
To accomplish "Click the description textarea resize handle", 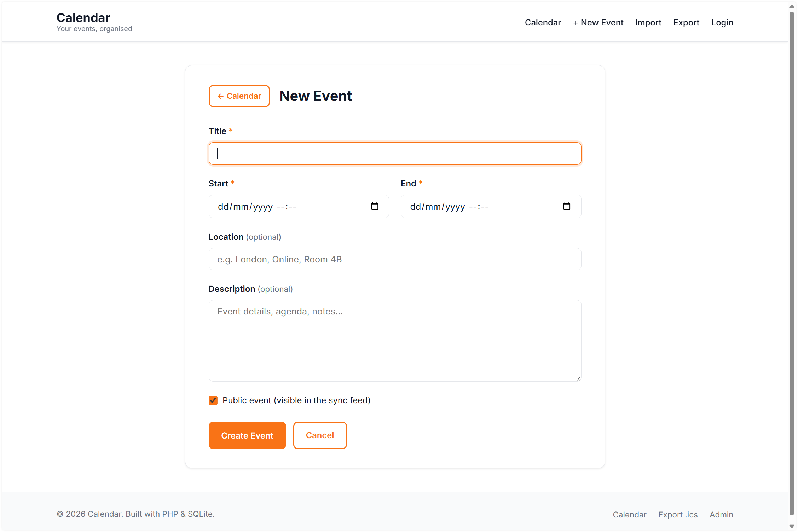I will pyautogui.click(x=578, y=379).
